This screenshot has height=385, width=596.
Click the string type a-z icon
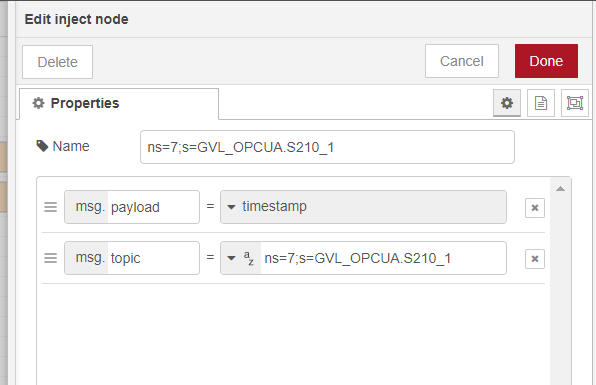tap(249, 258)
